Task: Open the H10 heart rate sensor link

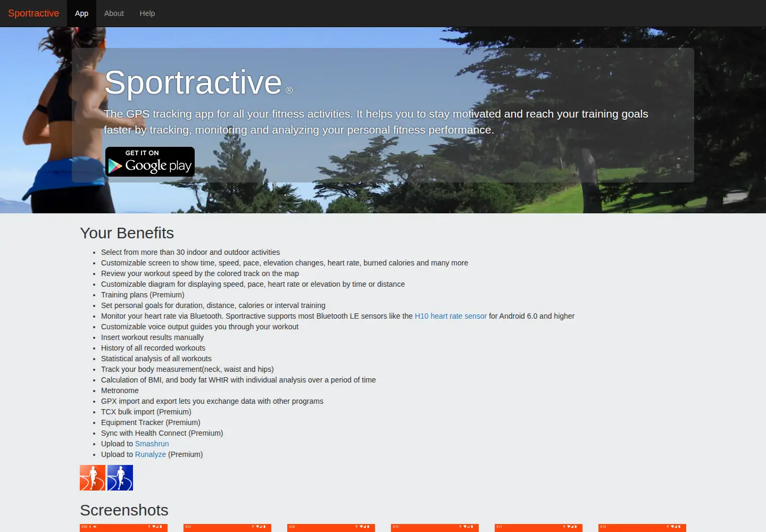Action: click(451, 316)
